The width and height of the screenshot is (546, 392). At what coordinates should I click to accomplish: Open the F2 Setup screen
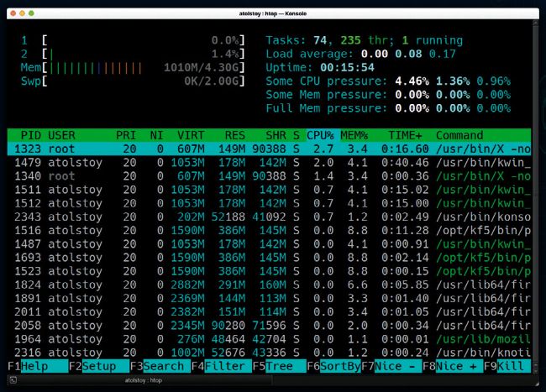(98, 367)
